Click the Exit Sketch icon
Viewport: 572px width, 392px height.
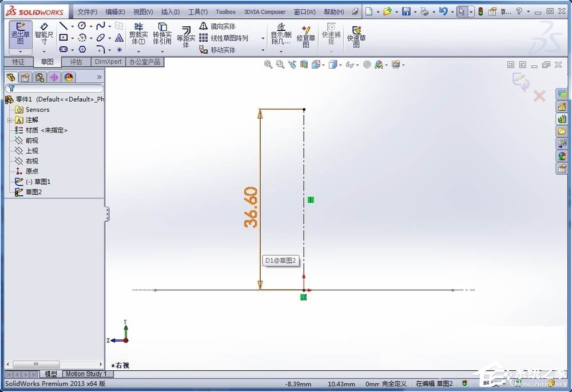coord(20,33)
